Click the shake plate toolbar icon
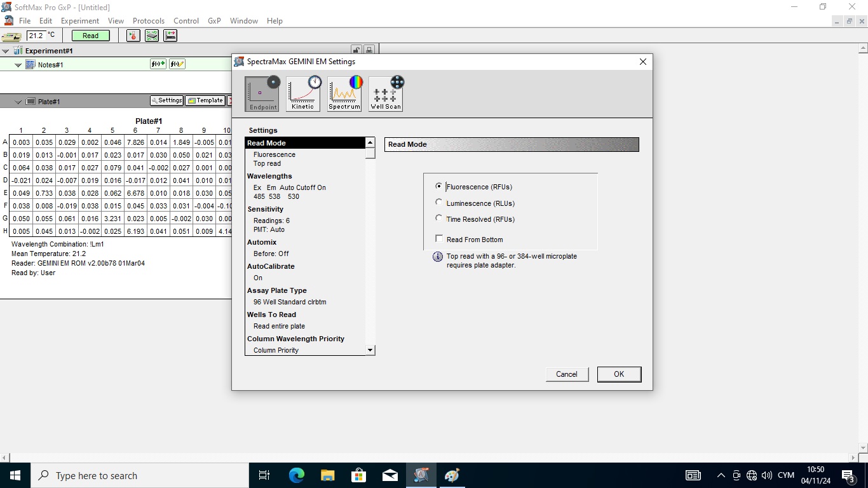Screen dimensions: 868x488 tap(151, 36)
